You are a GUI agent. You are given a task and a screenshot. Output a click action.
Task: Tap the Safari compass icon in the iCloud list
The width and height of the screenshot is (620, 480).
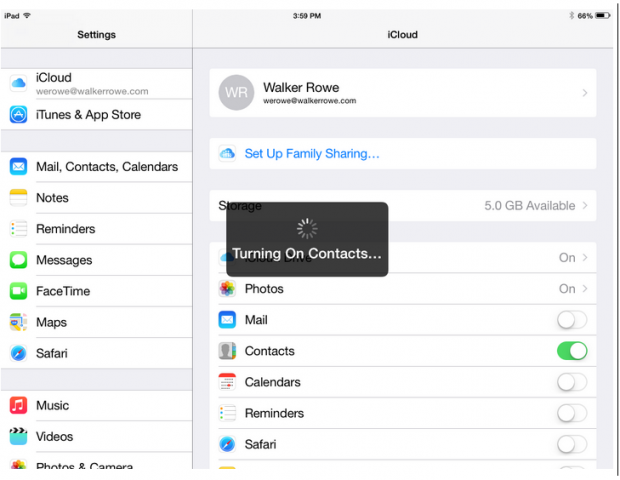(227, 444)
